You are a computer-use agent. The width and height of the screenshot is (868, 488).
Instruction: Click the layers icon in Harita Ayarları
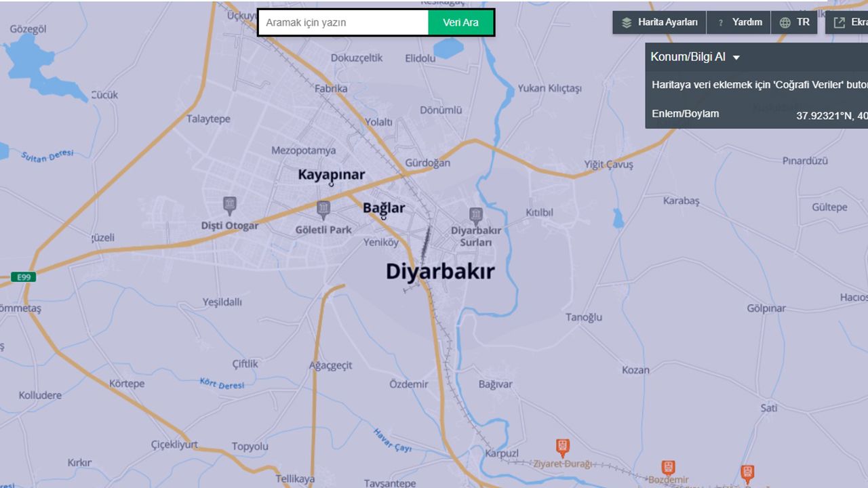point(627,22)
